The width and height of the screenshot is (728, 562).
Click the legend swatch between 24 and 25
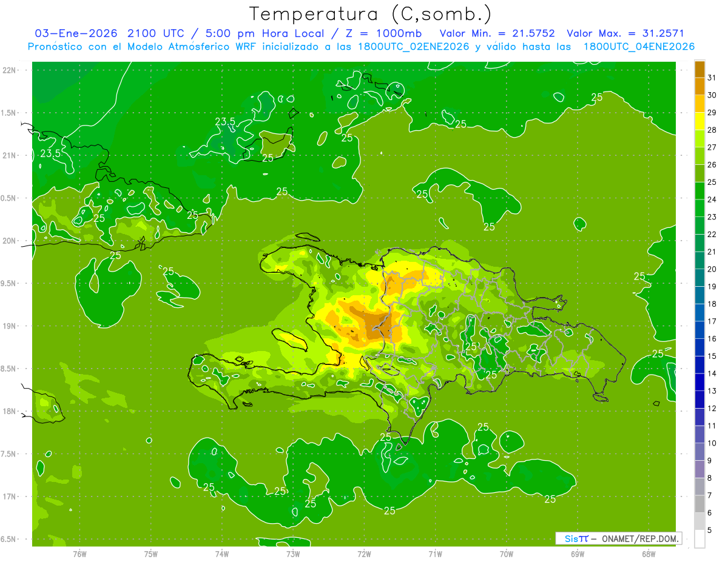click(699, 191)
